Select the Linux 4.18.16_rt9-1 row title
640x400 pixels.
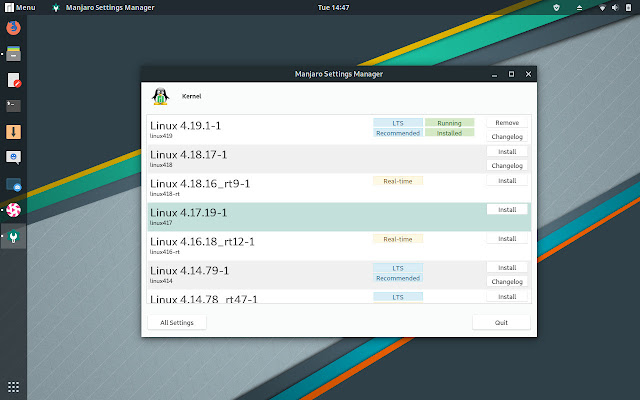(200, 183)
